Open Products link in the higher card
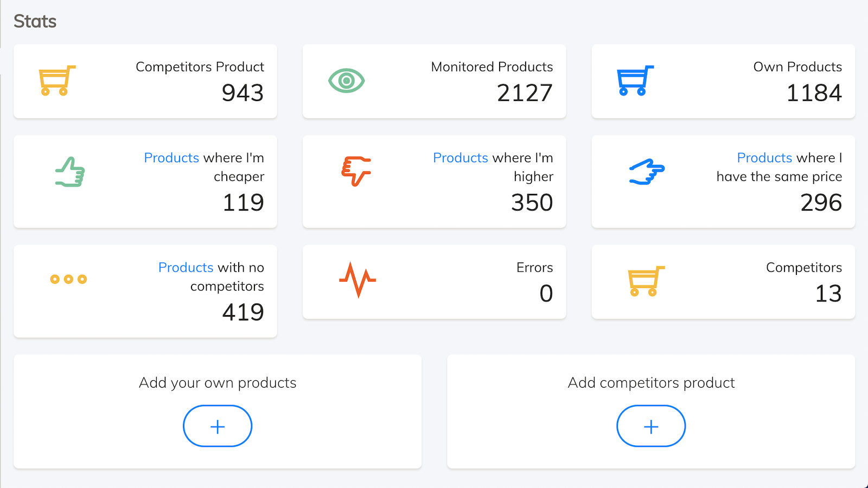868x488 pixels. 461,158
